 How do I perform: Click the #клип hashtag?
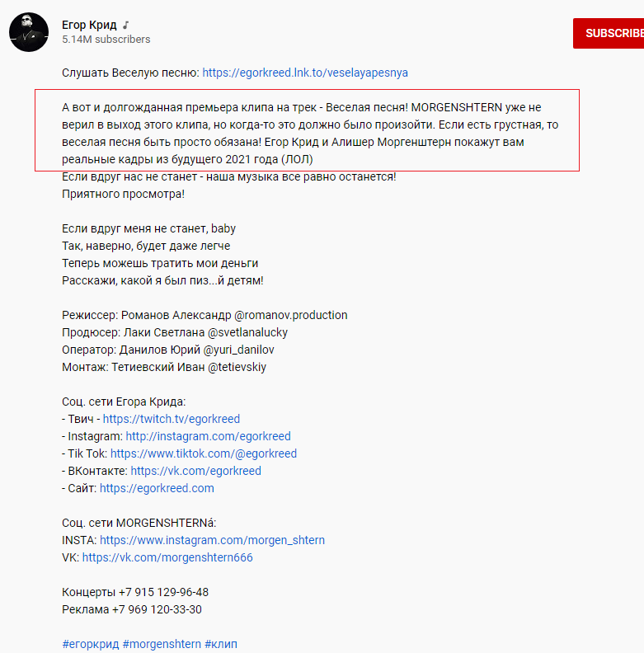[221, 644]
